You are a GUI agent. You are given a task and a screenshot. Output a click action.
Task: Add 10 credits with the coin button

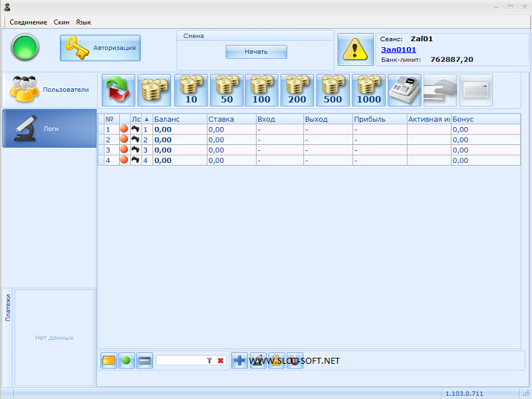[191, 90]
